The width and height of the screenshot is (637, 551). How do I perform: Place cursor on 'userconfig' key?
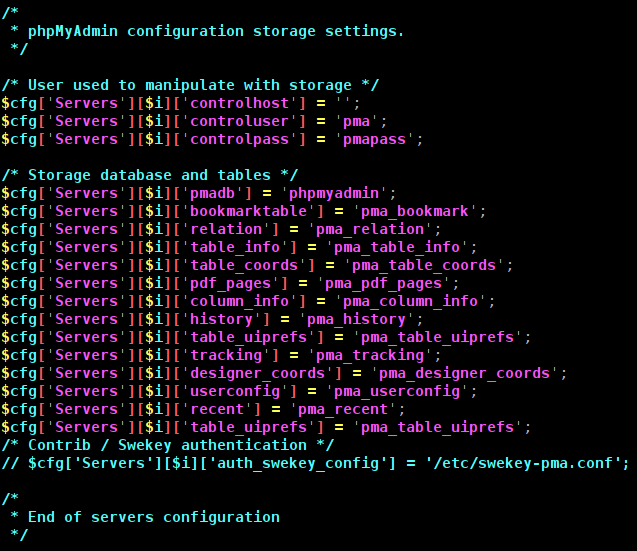235,391
